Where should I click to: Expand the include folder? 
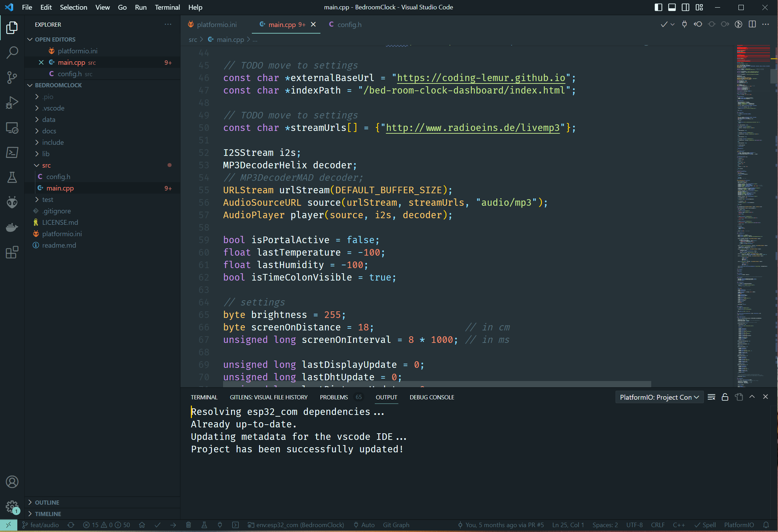coord(53,142)
